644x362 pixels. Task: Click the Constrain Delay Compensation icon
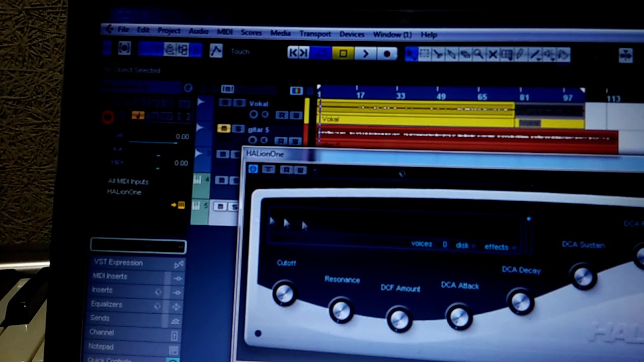click(x=124, y=48)
